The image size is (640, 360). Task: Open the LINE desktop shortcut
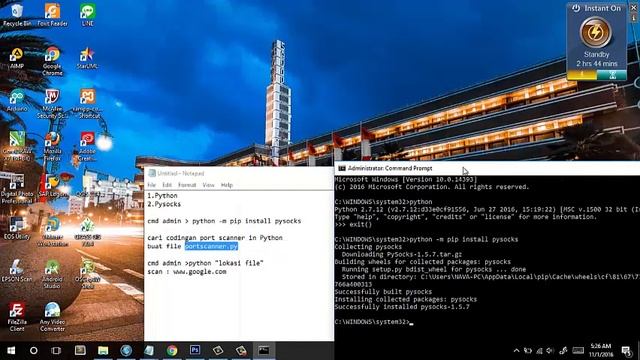[87, 15]
